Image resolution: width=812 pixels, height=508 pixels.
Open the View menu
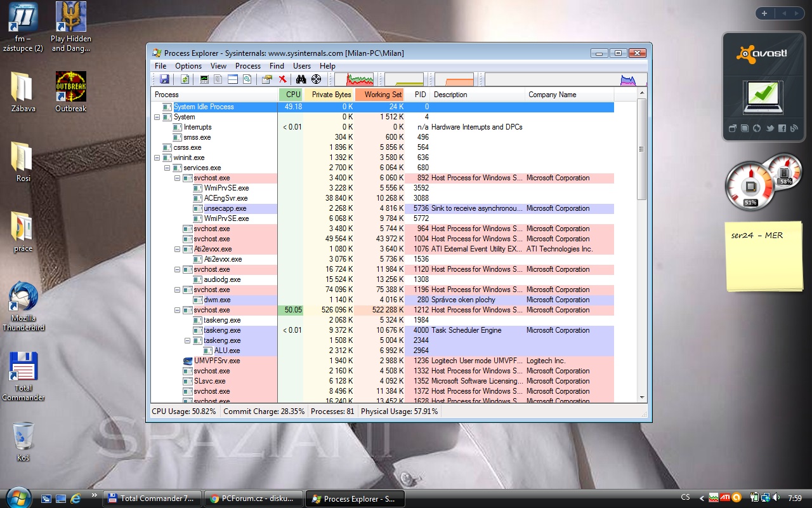click(x=218, y=66)
